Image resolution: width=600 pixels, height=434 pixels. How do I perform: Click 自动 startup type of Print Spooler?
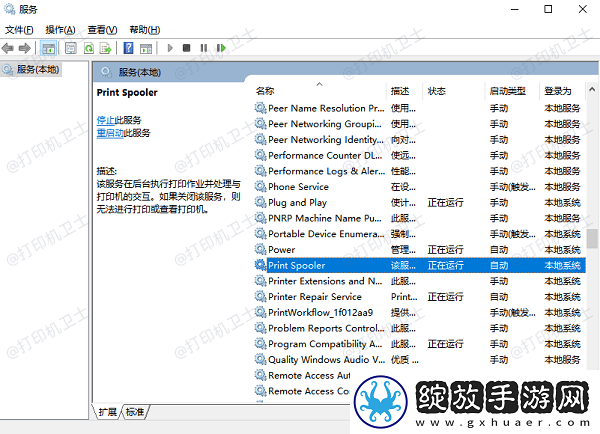(x=499, y=265)
